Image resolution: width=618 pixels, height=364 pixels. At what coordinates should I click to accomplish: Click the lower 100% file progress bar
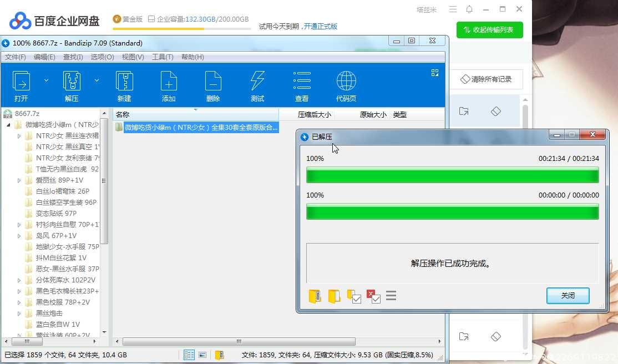pyautogui.click(x=453, y=211)
